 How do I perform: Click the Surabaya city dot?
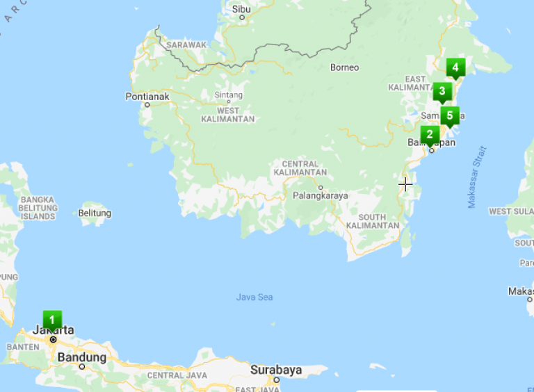coord(276,379)
